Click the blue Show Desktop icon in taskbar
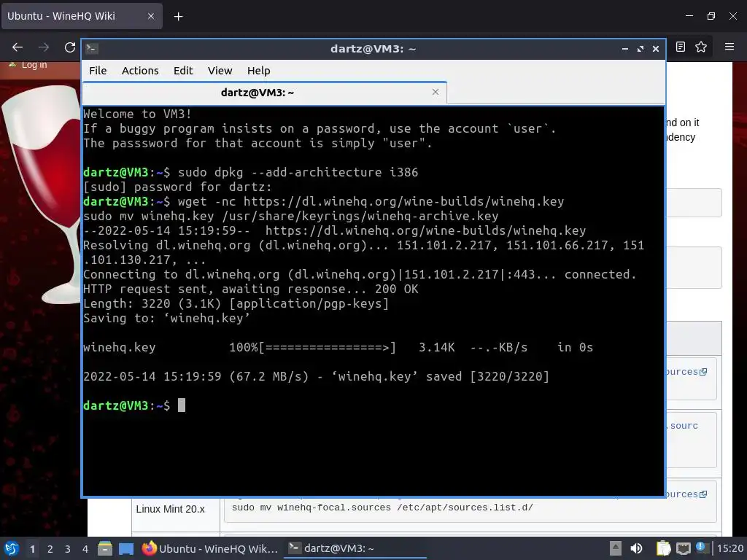This screenshot has height=560, width=747. click(126, 548)
